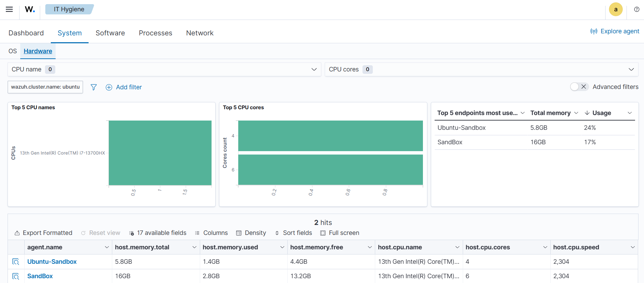Switch to the Software tab

110,33
